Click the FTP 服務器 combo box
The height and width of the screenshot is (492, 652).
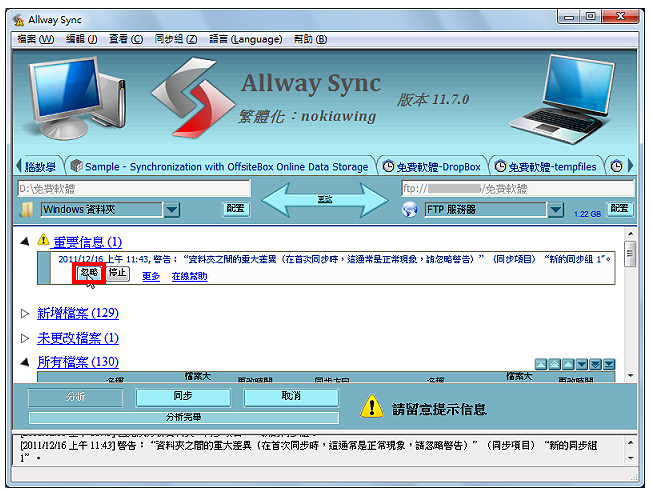click(494, 210)
